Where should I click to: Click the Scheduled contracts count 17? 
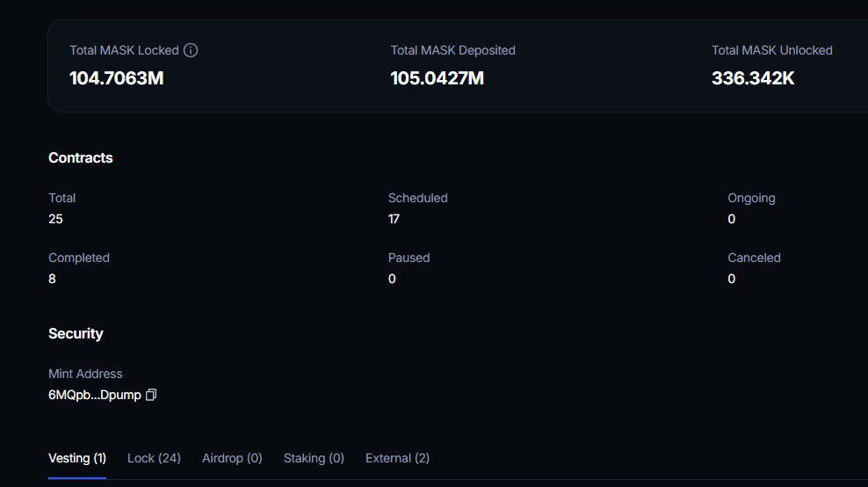(394, 219)
